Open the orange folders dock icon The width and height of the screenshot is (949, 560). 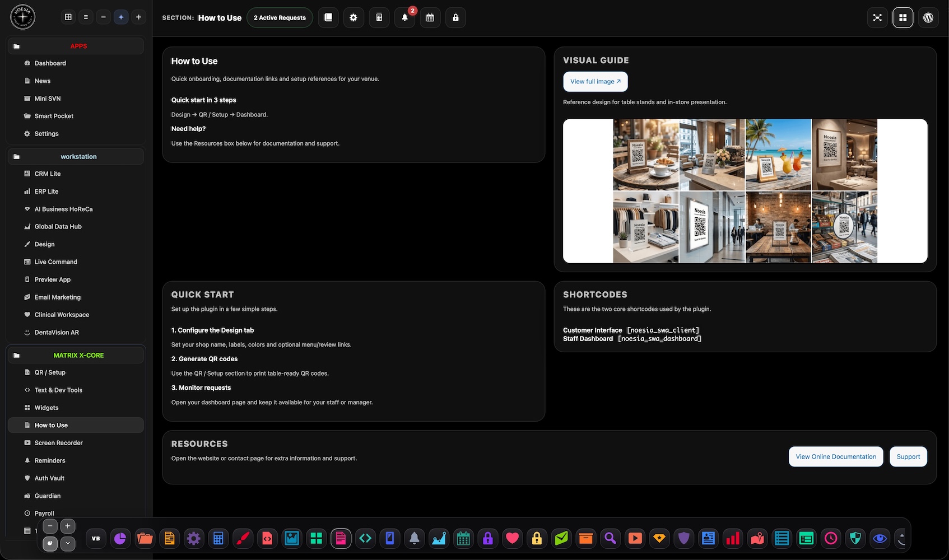point(145,539)
